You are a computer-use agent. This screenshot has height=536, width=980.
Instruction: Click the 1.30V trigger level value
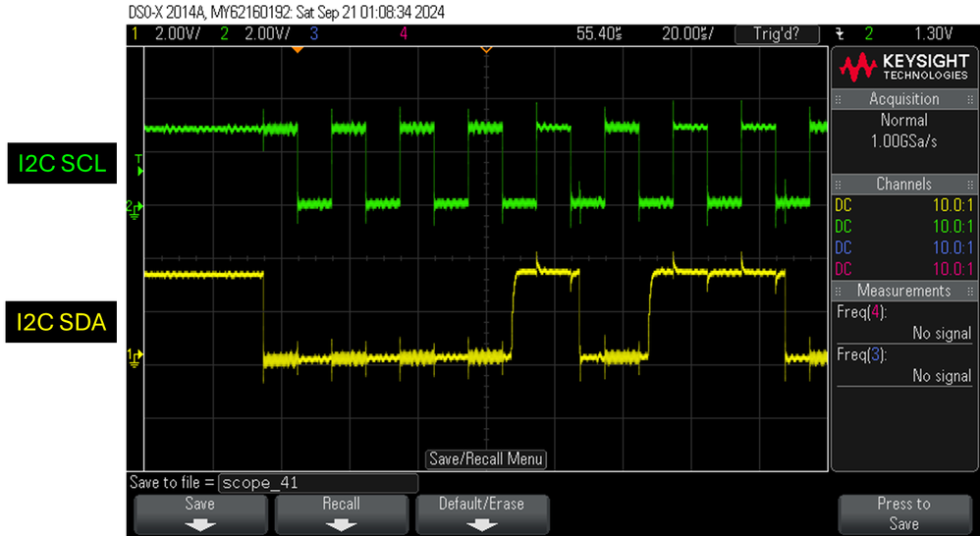[934, 33]
